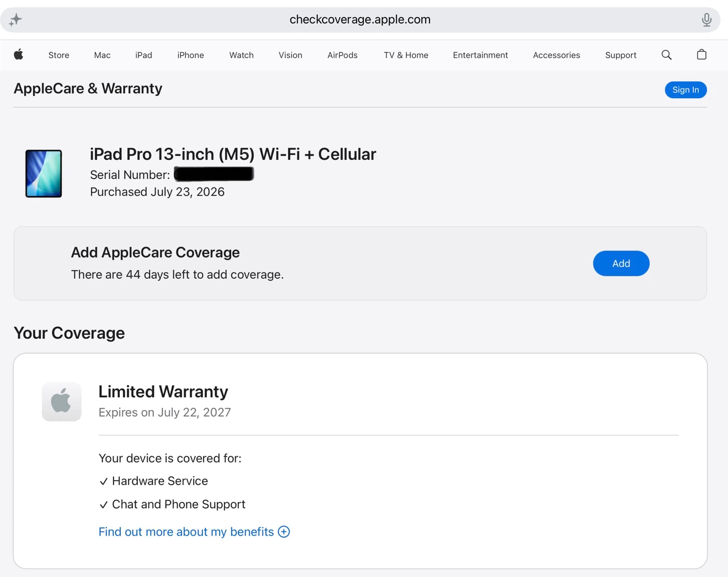Click Your device is covered for text
The height and width of the screenshot is (577, 728).
pos(170,459)
